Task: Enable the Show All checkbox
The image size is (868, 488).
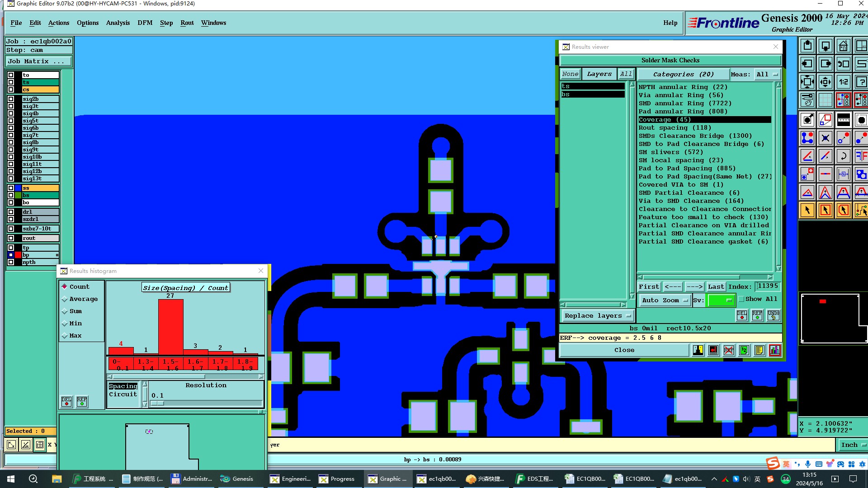Action: point(741,299)
